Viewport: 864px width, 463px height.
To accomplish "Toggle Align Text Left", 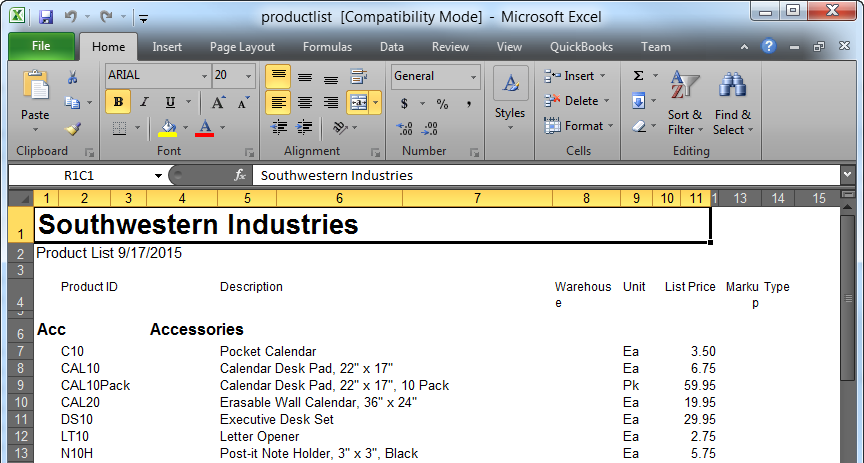I will pos(278,103).
